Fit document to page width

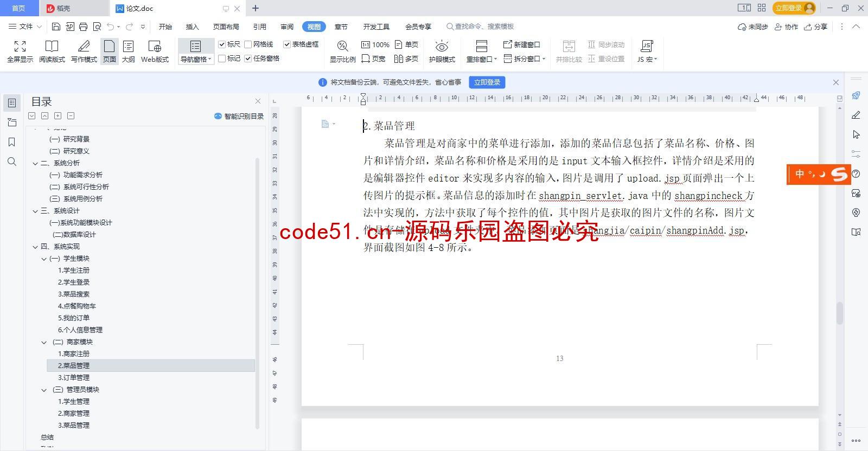pos(373,59)
